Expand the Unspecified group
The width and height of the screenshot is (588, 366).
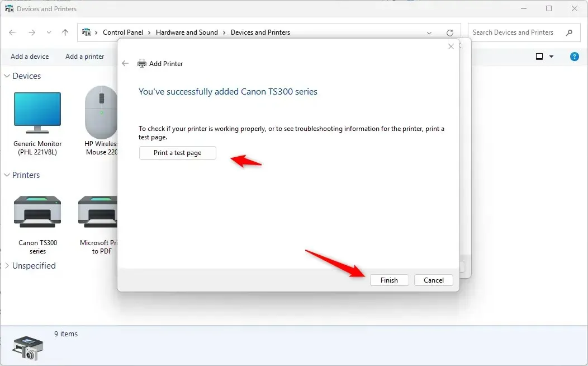[x=7, y=266]
